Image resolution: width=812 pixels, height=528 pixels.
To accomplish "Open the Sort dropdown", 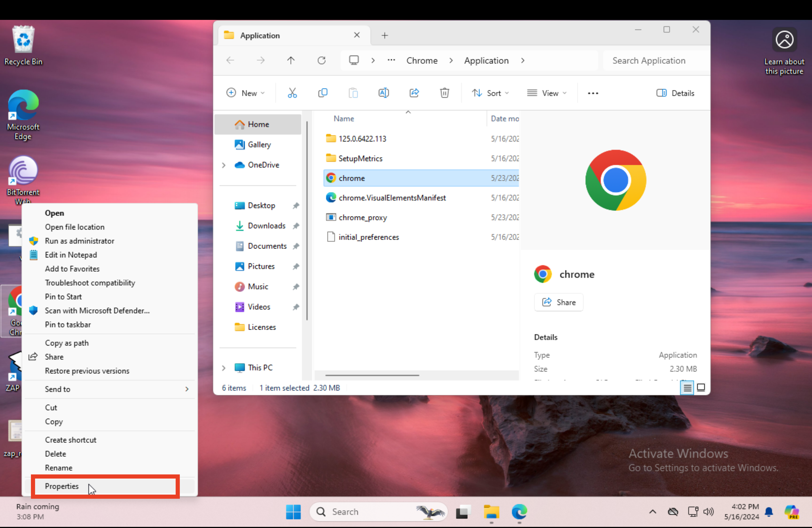I will point(490,93).
